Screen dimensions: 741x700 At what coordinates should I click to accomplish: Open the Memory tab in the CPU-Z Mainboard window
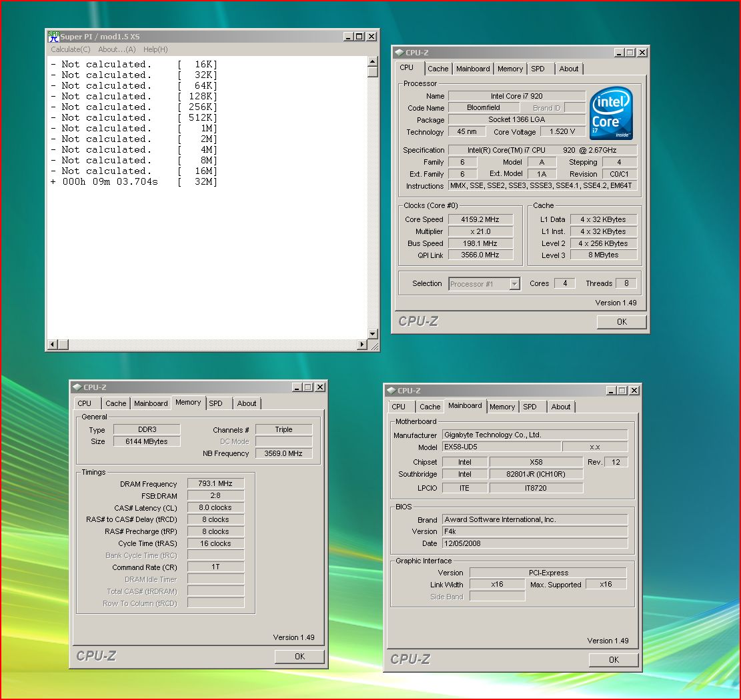[502, 407]
